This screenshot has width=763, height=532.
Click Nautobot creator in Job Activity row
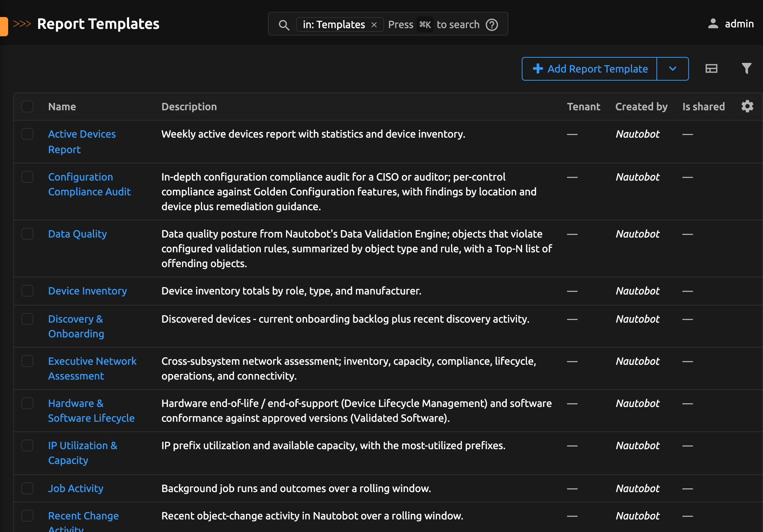pos(638,488)
